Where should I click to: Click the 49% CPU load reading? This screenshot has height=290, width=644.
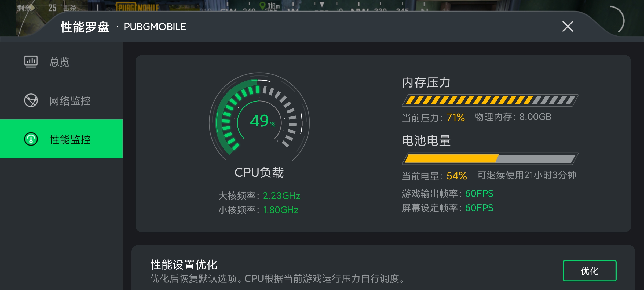click(262, 121)
